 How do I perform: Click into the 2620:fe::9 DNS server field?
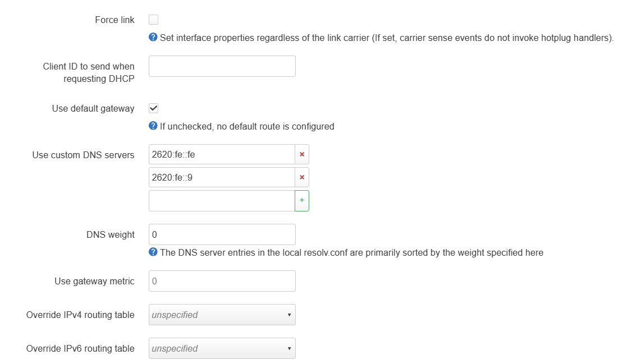pos(222,177)
